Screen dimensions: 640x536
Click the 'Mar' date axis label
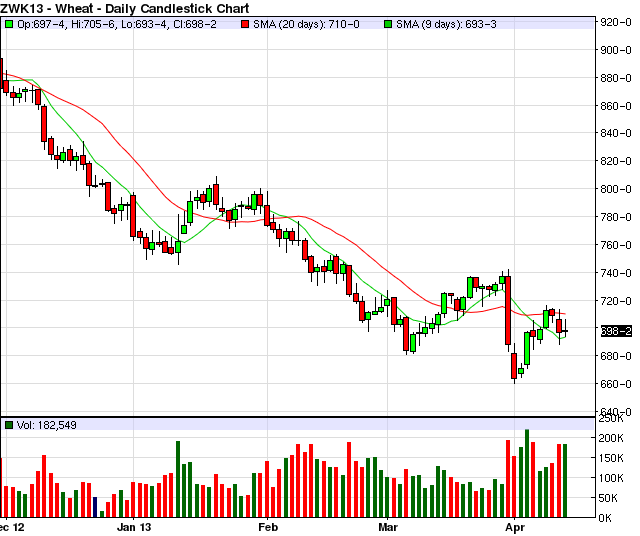(388, 527)
